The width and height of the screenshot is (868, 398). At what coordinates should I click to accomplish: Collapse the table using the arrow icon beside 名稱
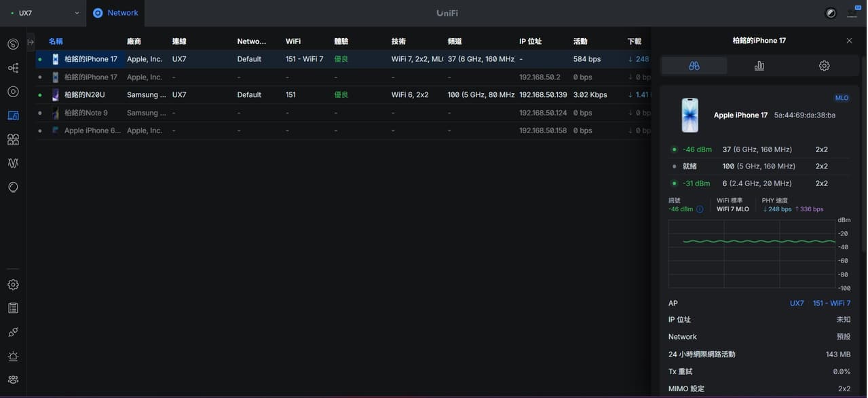pyautogui.click(x=31, y=41)
